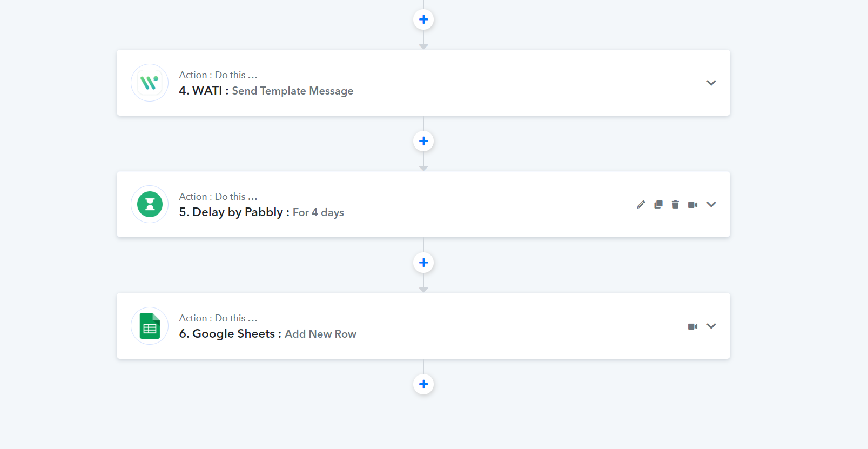Duplicate the Delay by Pabbly step
The width and height of the screenshot is (868, 449).
[x=658, y=205]
